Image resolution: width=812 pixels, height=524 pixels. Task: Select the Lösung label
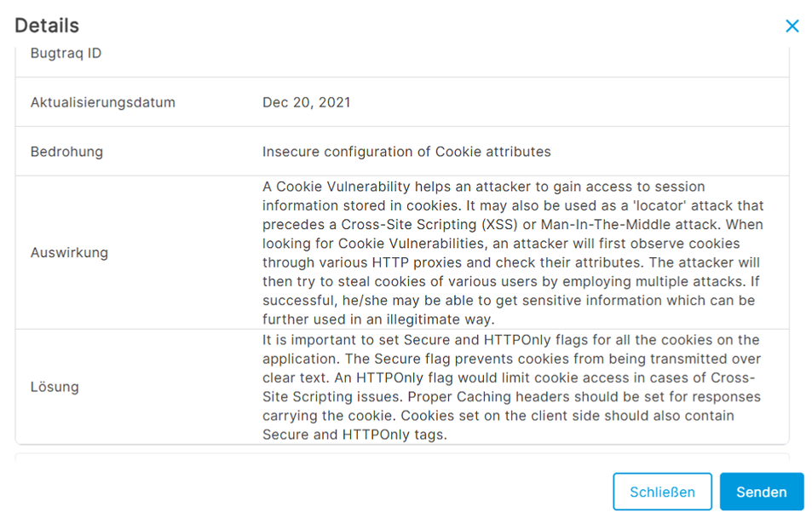pos(55,386)
